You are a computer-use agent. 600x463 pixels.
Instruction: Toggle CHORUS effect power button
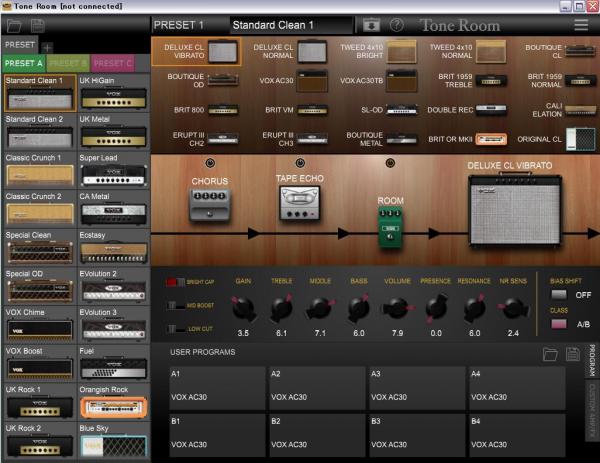[210, 163]
